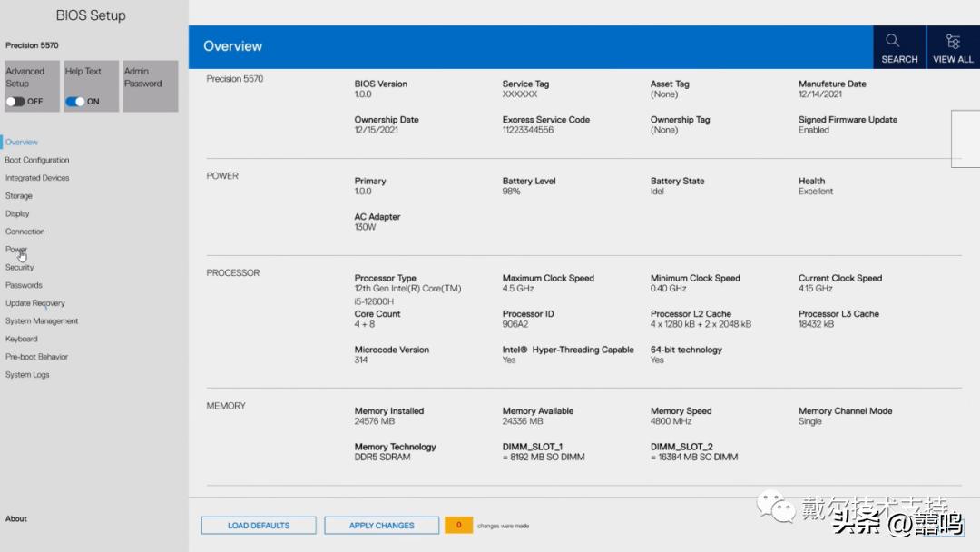This screenshot has height=552, width=980.
Task: Go to the Display section
Action: (x=17, y=213)
